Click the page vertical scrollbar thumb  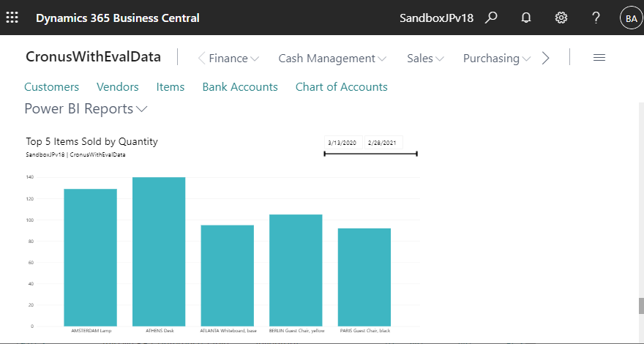click(x=641, y=306)
